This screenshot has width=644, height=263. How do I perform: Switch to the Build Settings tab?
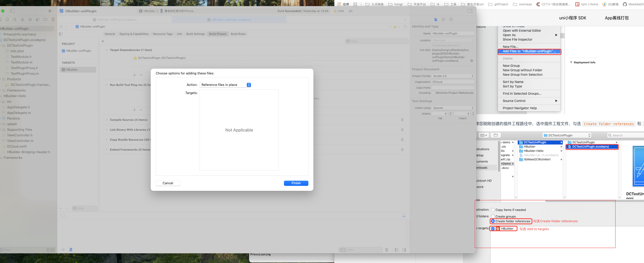tap(195, 34)
